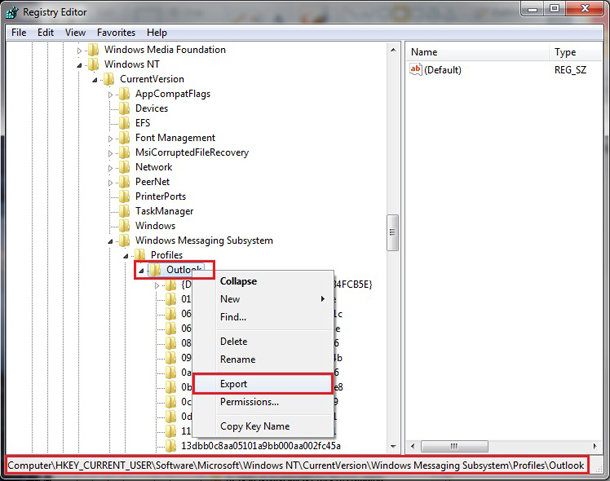The width and height of the screenshot is (610, 481).
Task: Click the PeerNet folder icon
Action: pos(124,182)
